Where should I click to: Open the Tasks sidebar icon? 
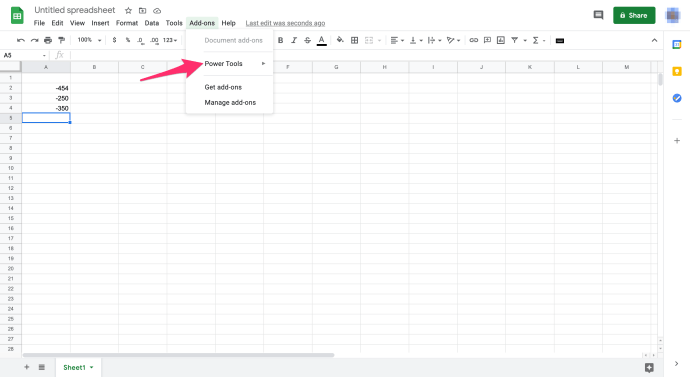677,98
